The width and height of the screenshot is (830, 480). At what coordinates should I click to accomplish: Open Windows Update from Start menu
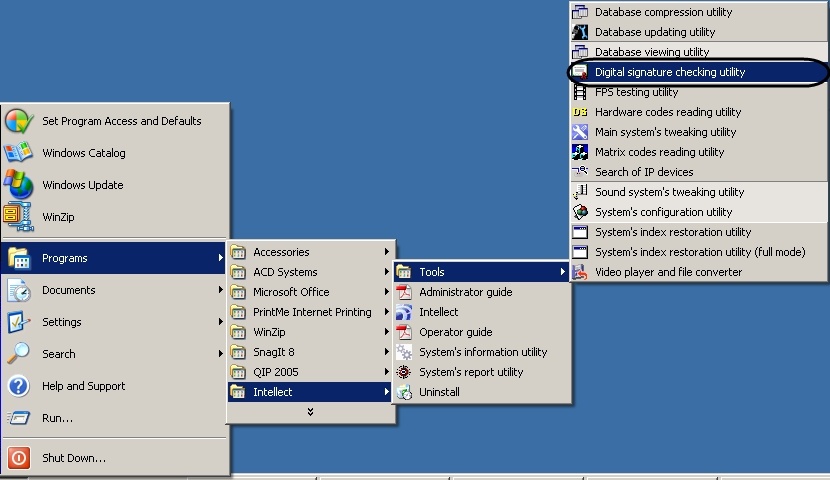click(82, 185)
